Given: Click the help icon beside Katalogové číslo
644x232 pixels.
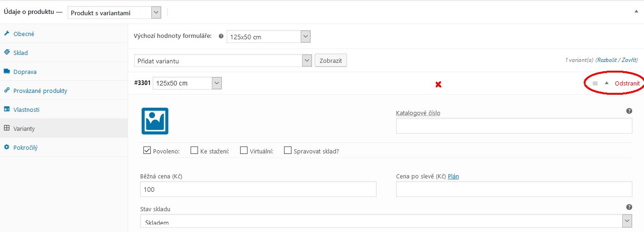Looking at the screenshot, I should coord(629,111).
